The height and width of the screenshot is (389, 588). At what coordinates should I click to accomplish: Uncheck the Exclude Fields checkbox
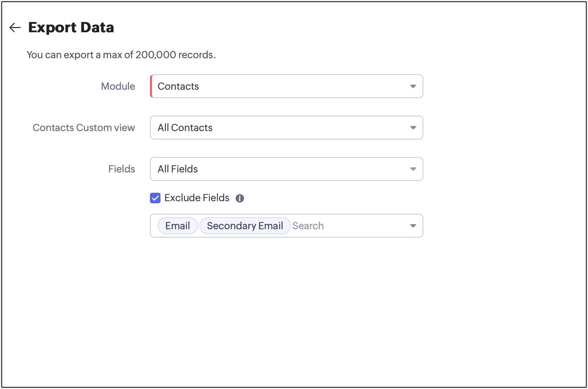155,198
